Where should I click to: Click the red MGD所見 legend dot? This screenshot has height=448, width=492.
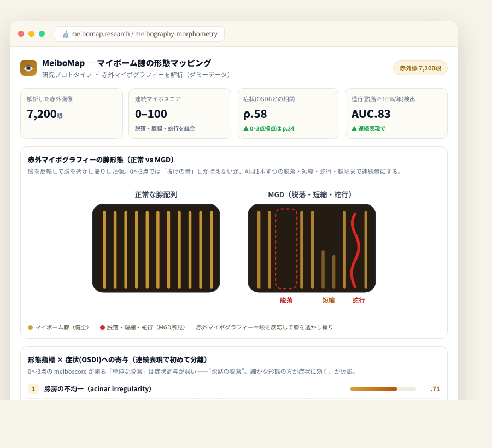tap(102, 327)
